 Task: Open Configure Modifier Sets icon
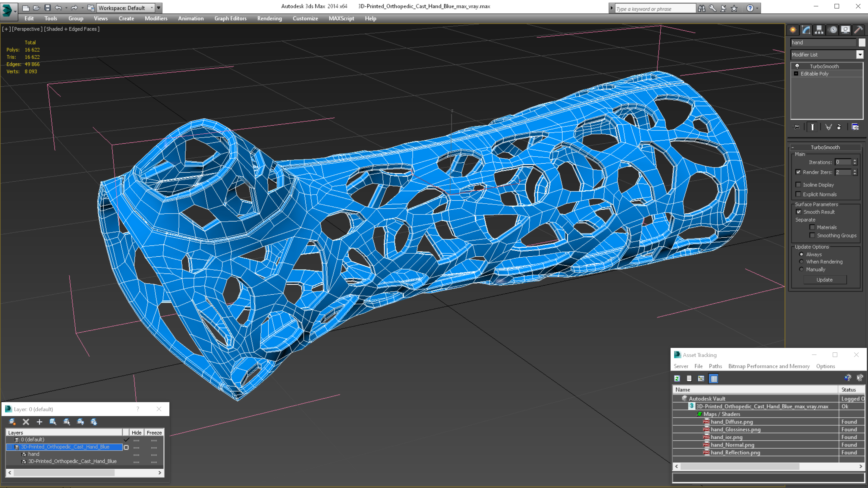855,127
